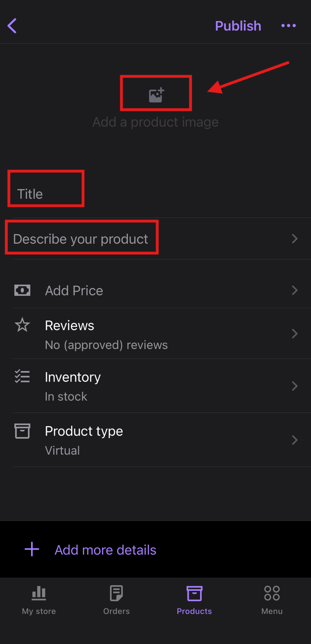This screenshot has height=644, width=311.
Task: Click the Add Price money icon
Action: [22, 290]
